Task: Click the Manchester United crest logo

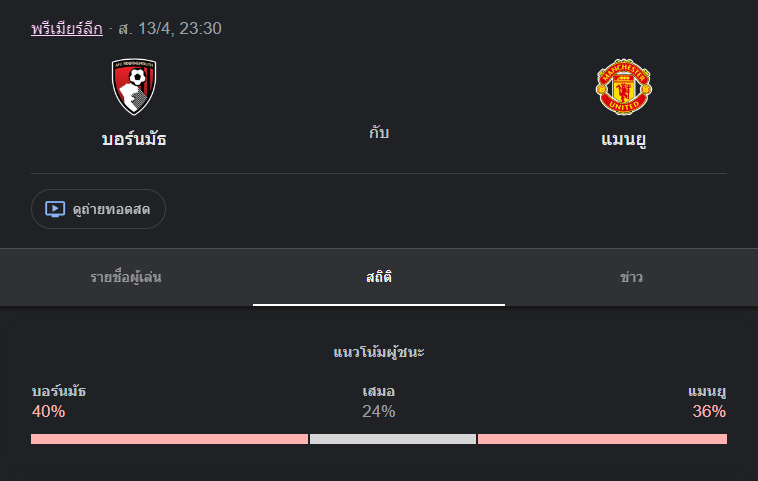Action: (x=624, y=88)
